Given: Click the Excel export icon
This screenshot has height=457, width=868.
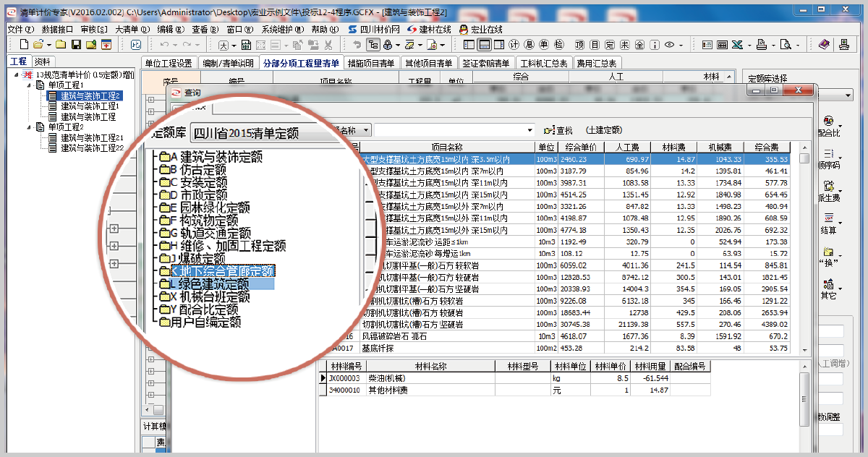Looking at the screenshot, I should click(737, 45).
